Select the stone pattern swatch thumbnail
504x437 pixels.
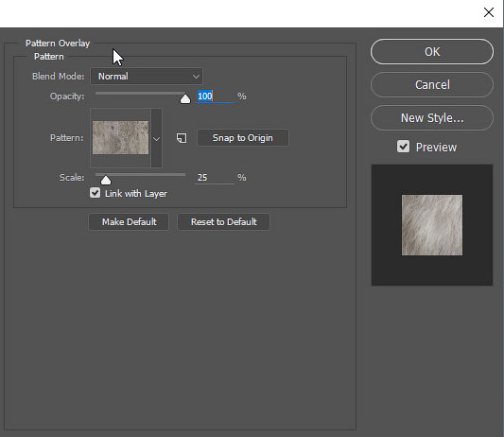[x=120, y=138]
